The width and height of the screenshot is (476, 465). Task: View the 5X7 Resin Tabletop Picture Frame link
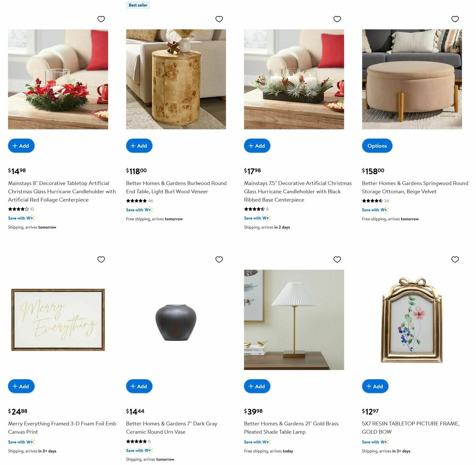click(x=411, y=428)
